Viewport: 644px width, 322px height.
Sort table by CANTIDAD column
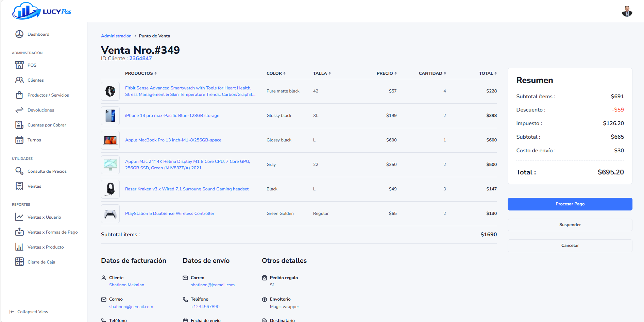[x=432, y=73]
